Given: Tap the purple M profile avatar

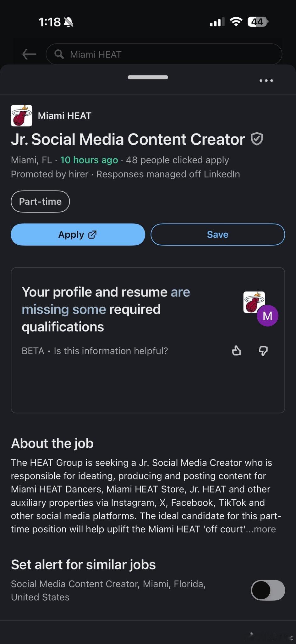Looking at the screenshot, I should click(267, 316).
